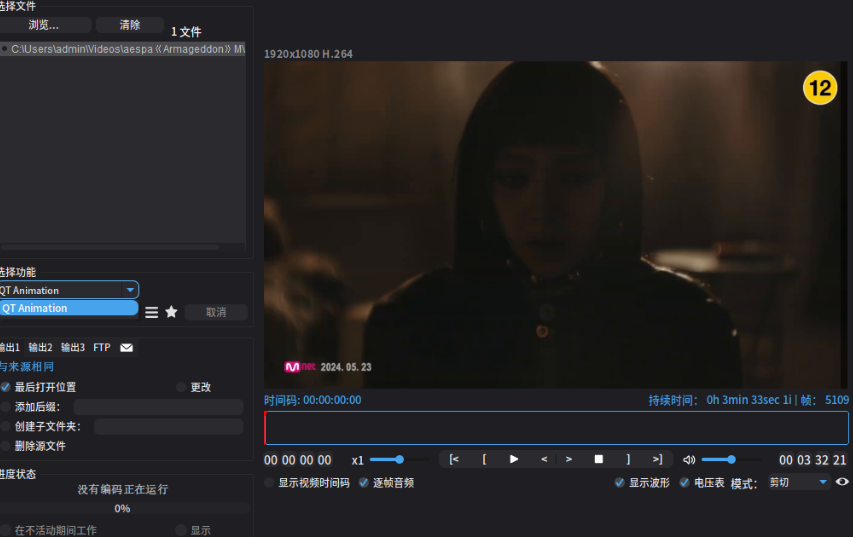Toggle the 显示视频时间码 checkbox
Screen dimensions: 853x537
[x=269, y=483]
